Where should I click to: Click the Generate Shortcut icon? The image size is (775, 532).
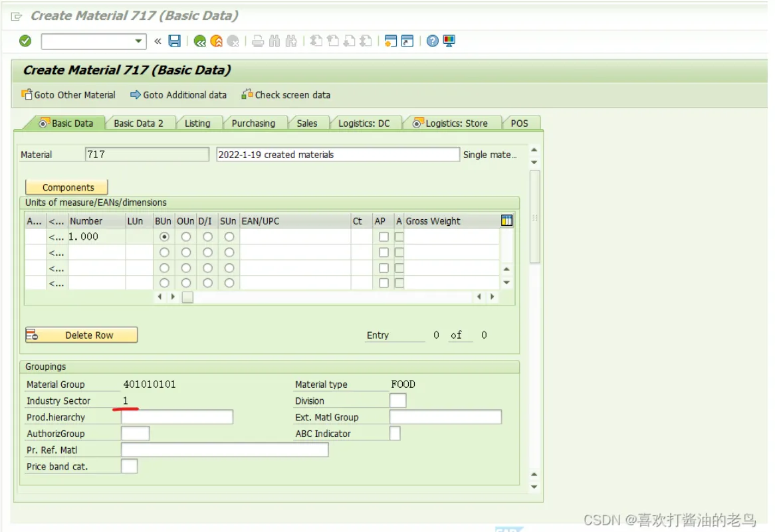(407, 41)
